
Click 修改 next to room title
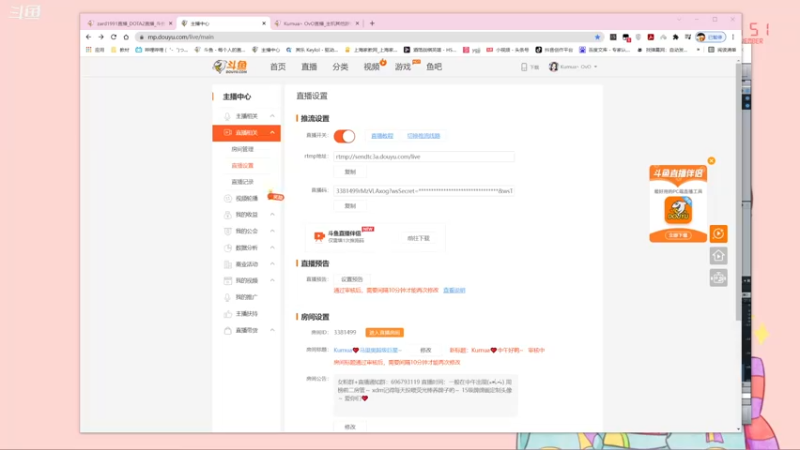click(426, 351)
